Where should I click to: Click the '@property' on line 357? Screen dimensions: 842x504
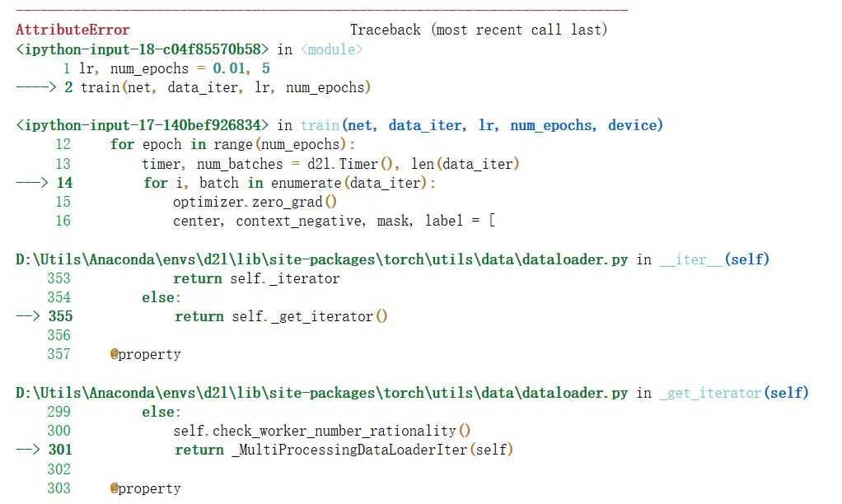tap(146, 355)
